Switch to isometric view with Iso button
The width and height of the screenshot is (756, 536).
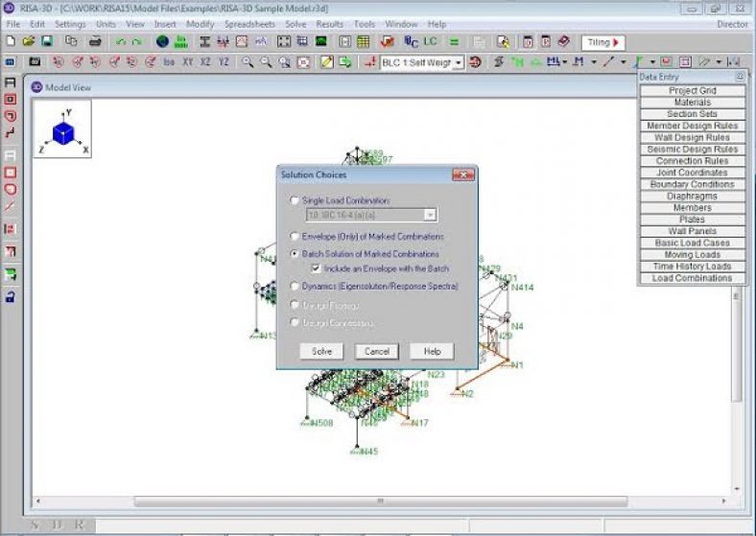(x=169, y=62)
